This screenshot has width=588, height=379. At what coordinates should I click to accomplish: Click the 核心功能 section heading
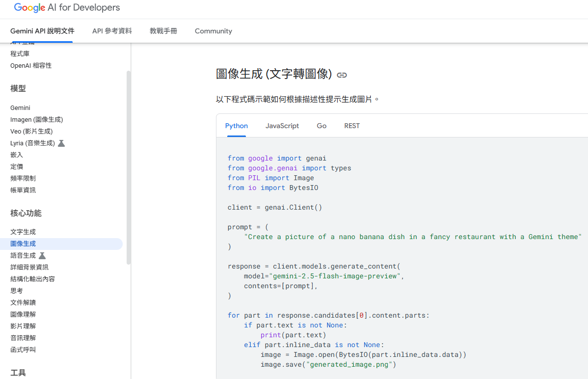[26, 213]
